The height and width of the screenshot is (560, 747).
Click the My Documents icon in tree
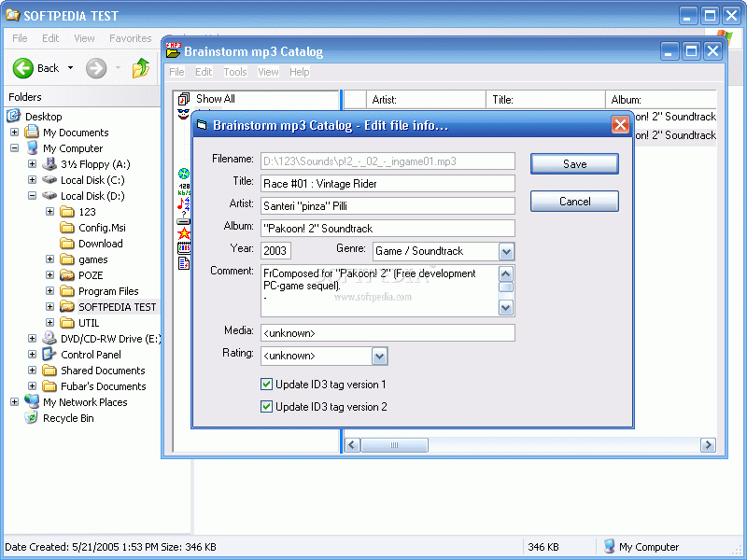click(x=32, y=132)
